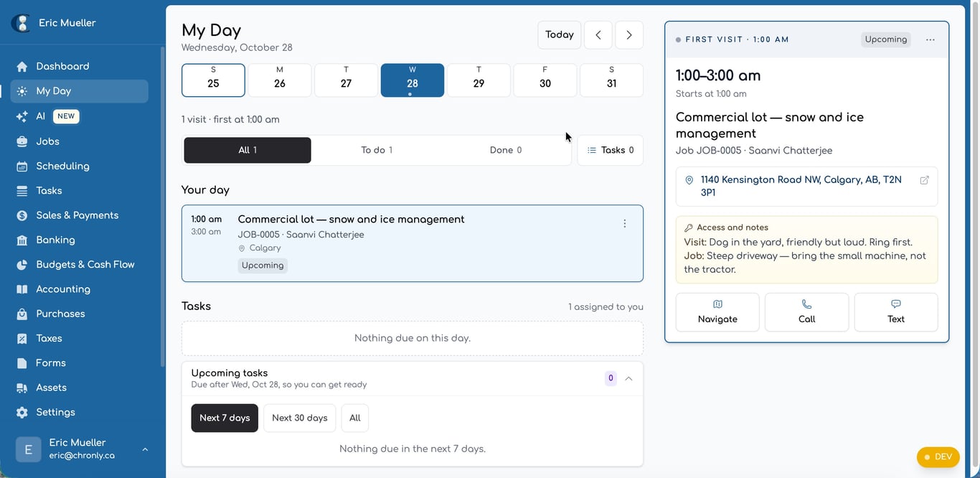Screen dimensions: 980x478
Task: Click the My Day sun icon
Action: pyautogui.click(x=22, y=91)
